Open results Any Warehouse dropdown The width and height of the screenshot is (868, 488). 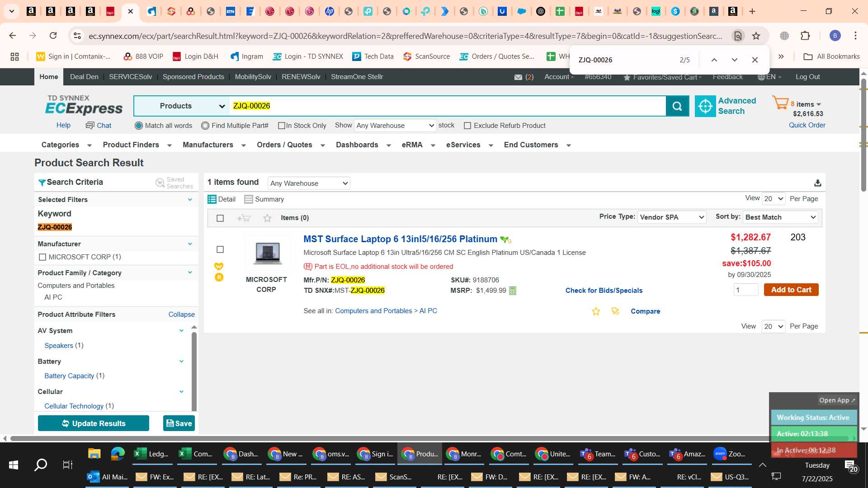click(309, 183)
